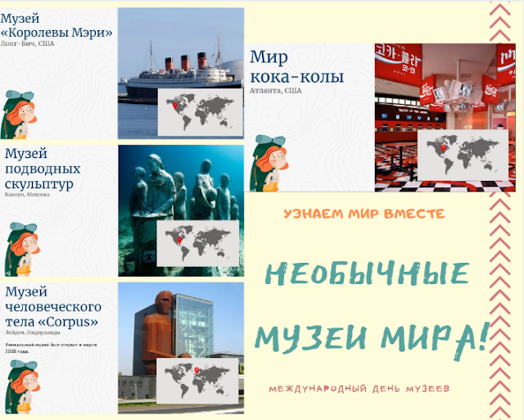The width and height of the screenshot is (524, 420).
Task: Click the red map pin on the Queen Mary card's map
Action: (x=174, y=106)
